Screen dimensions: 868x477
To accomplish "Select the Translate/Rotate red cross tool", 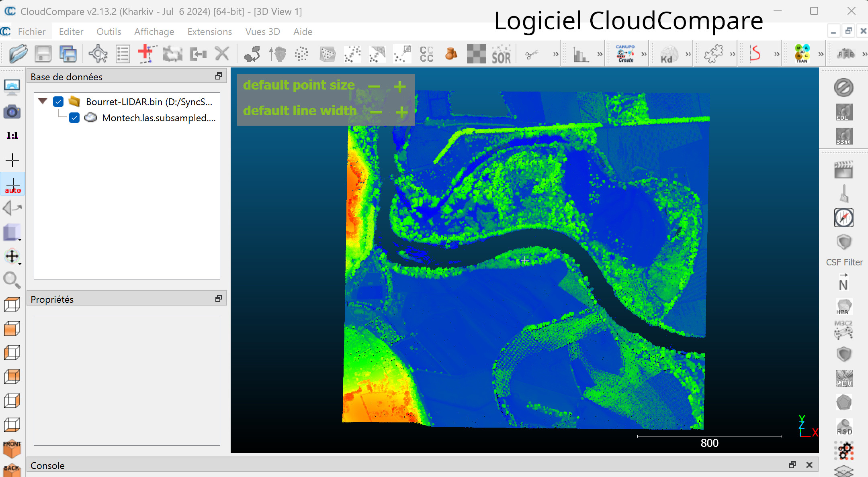I will pos(147,54).
